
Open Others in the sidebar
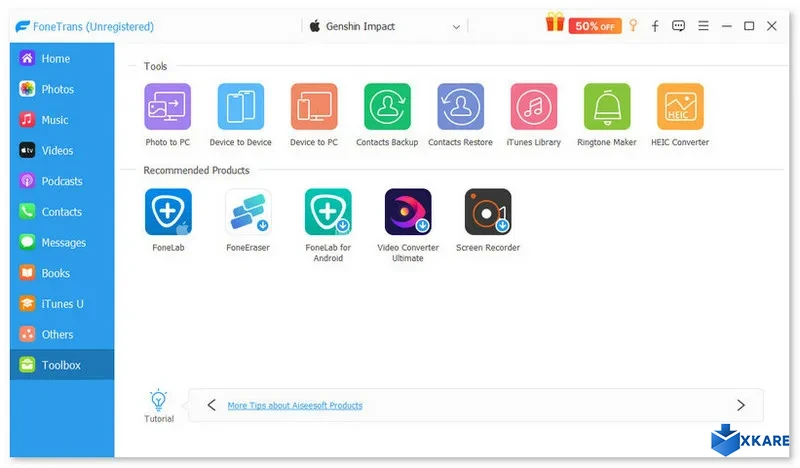click(62, 334)
